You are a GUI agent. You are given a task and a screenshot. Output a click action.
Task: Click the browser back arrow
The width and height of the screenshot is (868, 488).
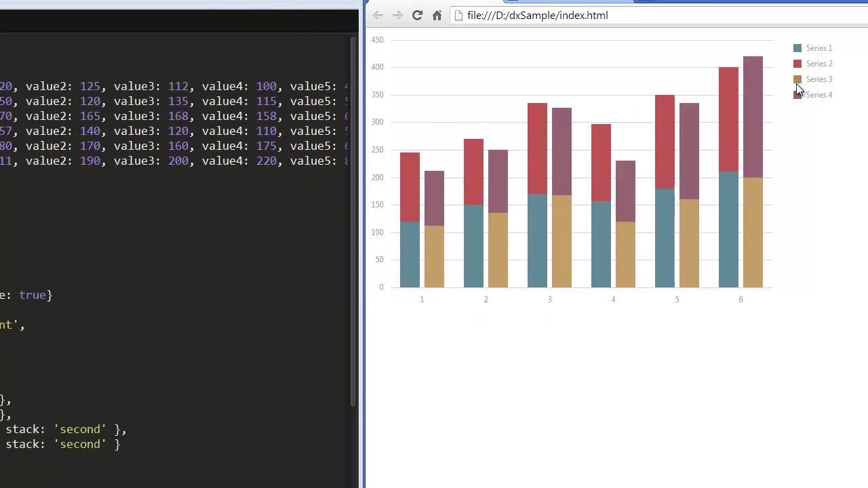click(x=378, y=15)
